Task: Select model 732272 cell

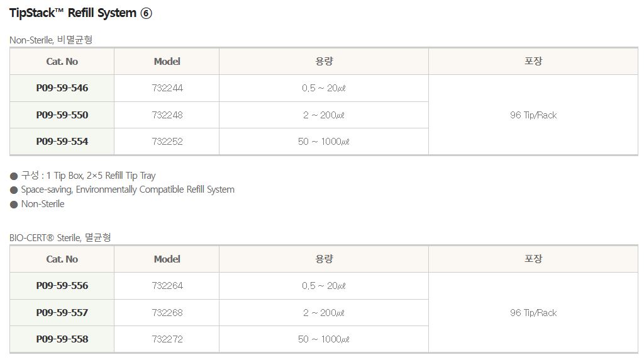Action: click(167, 339)
